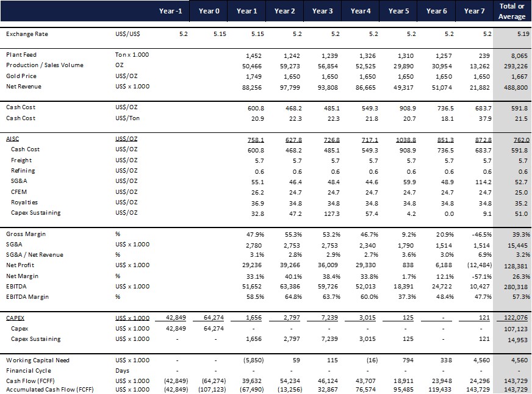Select the Year -1 column header

click(x=170, y=11)
